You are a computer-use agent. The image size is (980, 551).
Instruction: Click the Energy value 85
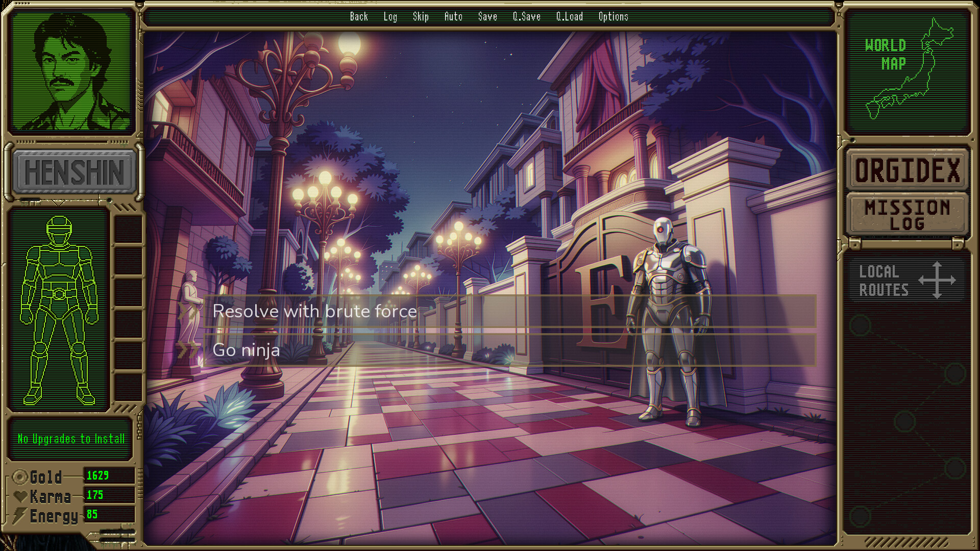92,514
